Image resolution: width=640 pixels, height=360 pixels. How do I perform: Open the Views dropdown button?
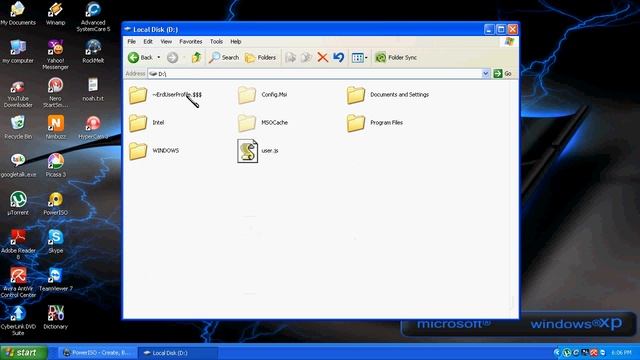pos(360,58)
